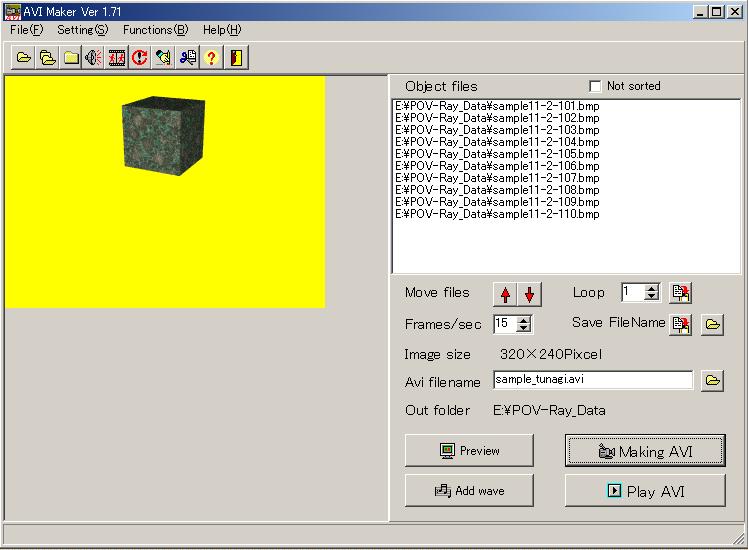
Task: Click the 320×240Pixcel image size text
Action: point(551,354)
